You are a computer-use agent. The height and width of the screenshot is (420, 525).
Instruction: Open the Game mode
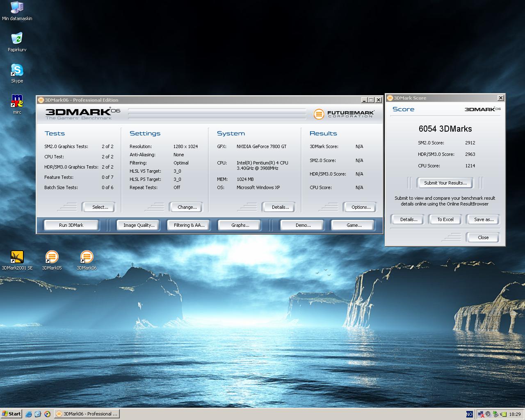(354, 225)
